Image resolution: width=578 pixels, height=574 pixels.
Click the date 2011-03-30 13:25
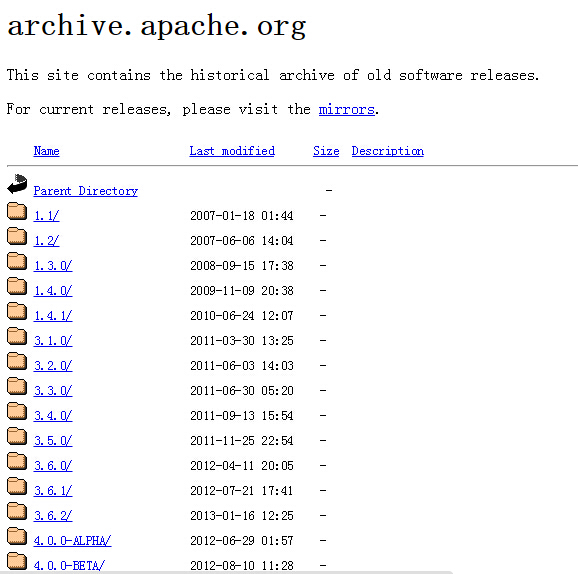pos(242,341)
